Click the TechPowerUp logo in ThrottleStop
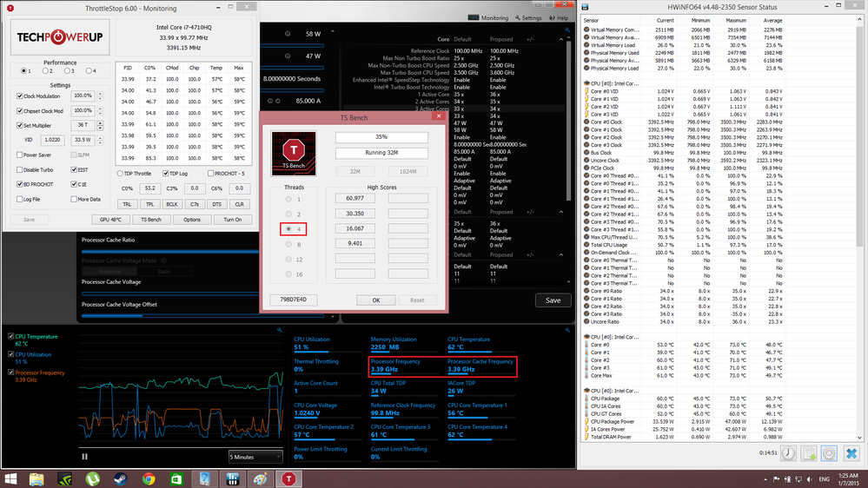Viewport: 868px width, 488px height. pyautogui.click(x=60, y=37)
